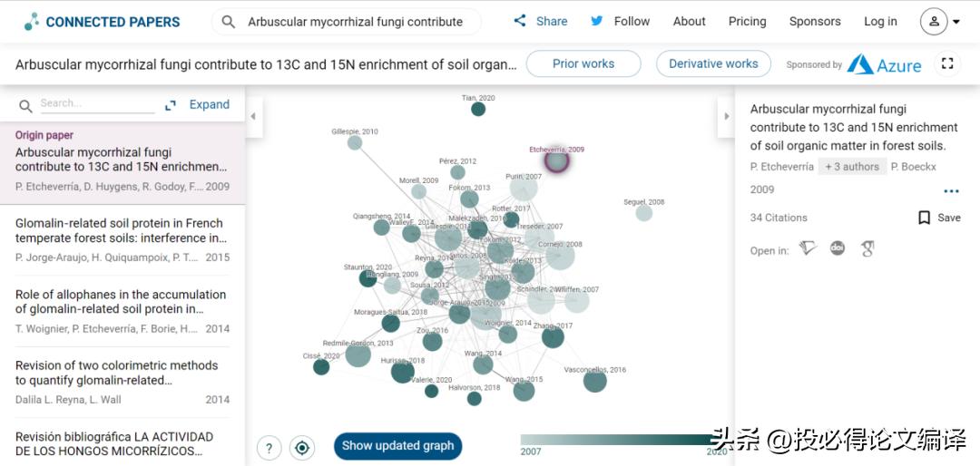Collapse the right details panel
980x466 pixels.
click(725, 116)
